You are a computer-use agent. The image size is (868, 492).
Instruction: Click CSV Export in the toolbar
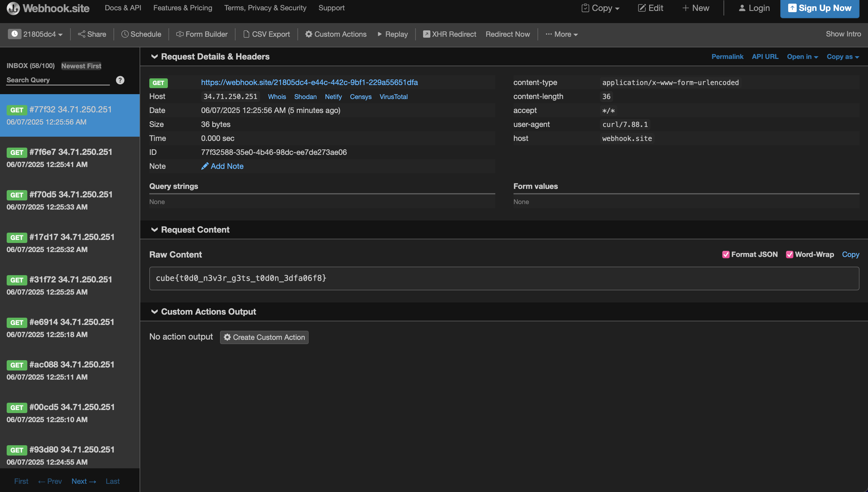pos(267,34)
